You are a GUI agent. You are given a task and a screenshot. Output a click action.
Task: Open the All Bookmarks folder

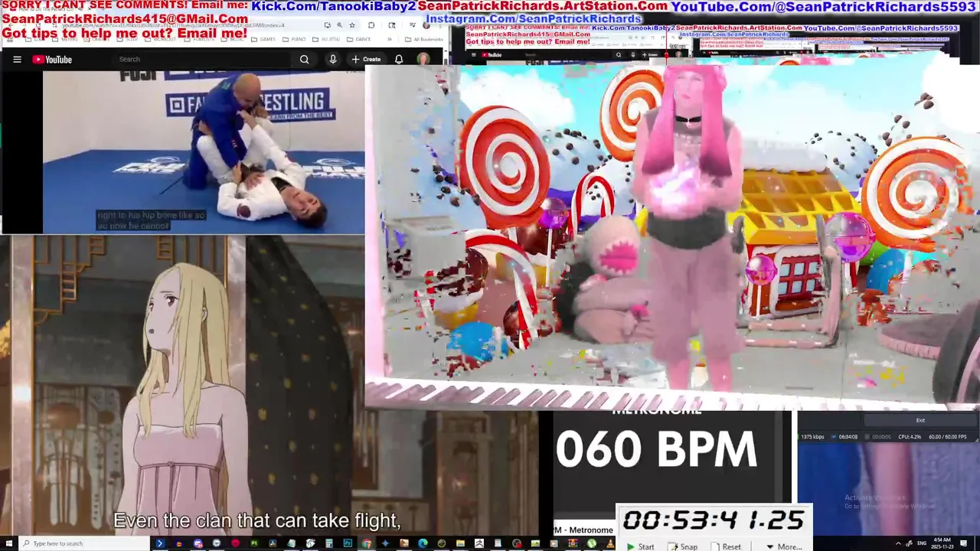(x=424, y=39)
